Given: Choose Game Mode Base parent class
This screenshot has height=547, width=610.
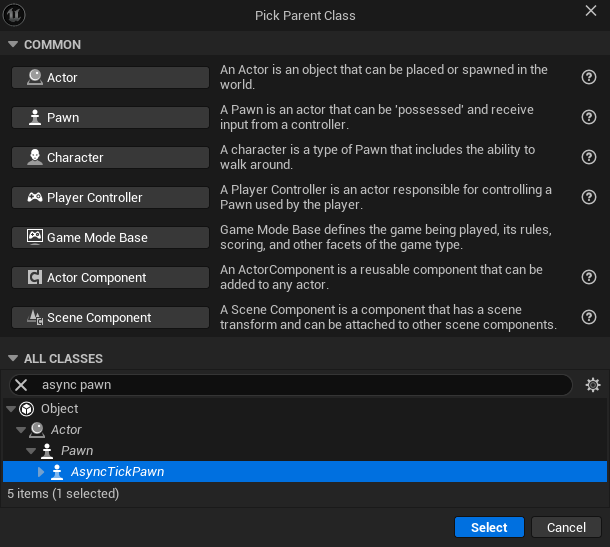Looking at the screenshot, I should [110, 237].
